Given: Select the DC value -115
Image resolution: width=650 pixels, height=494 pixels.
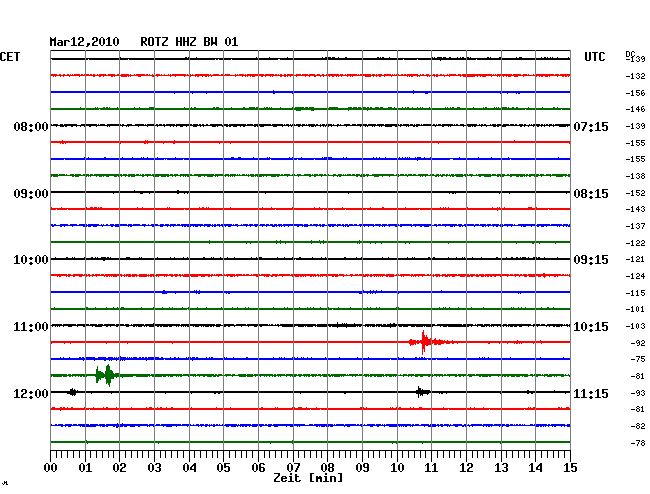Looking at the screenshot, I should click(635, 293).
